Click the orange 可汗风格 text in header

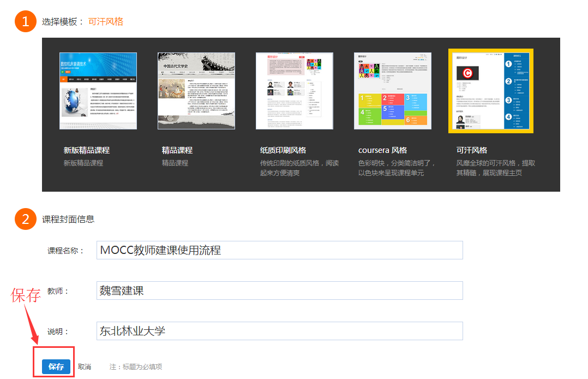[106, 22]
